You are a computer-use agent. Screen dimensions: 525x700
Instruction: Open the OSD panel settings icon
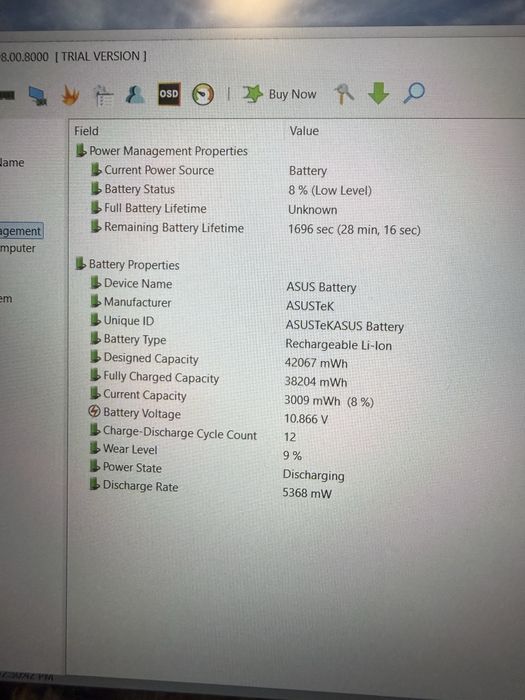pyautogui.click(x=169, y=94)
